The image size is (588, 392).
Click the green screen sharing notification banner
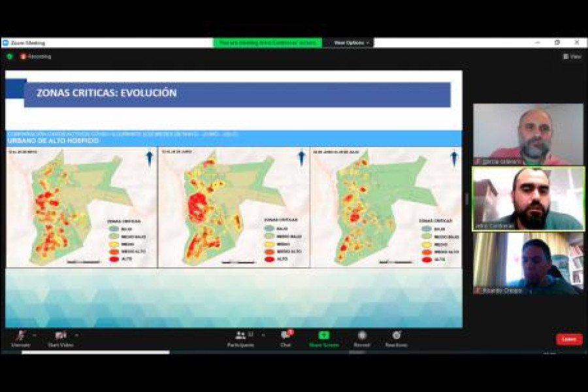[x=267, y=42]
